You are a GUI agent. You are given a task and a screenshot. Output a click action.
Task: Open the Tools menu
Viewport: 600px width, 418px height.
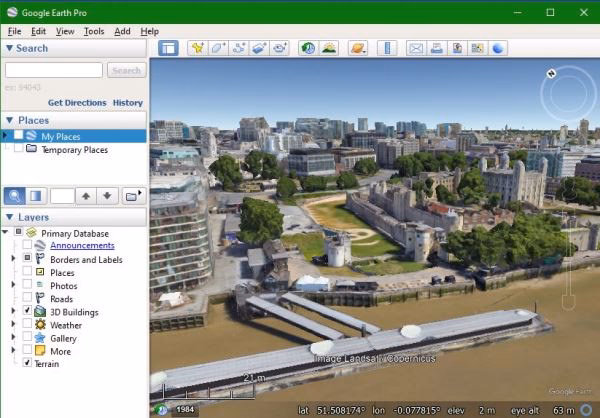[94, 31]
